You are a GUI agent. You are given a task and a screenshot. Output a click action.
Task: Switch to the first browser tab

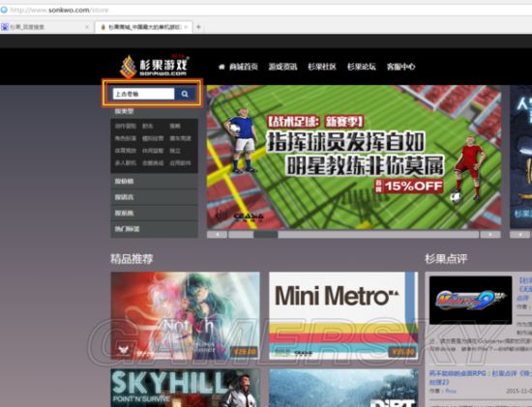click(45, 27)
